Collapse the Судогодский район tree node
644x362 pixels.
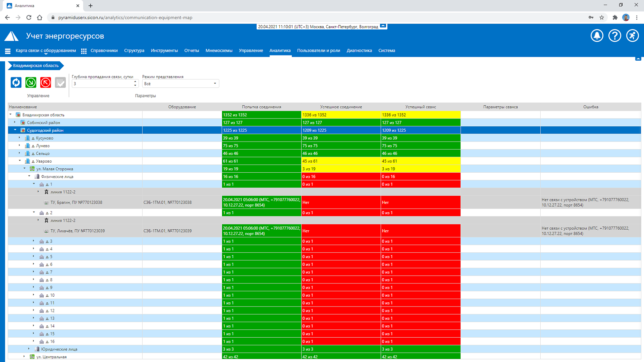coord(15,130)
